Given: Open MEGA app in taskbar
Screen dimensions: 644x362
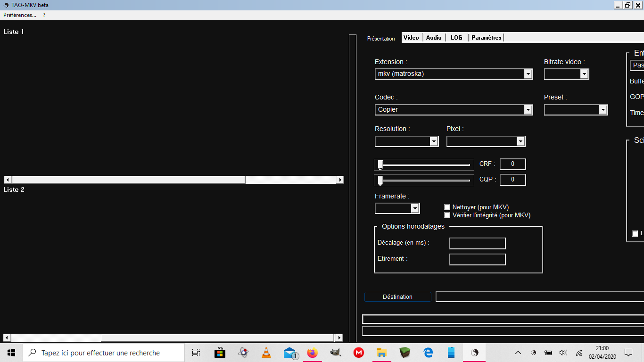Looking at the screenshot, I should 359,353.
